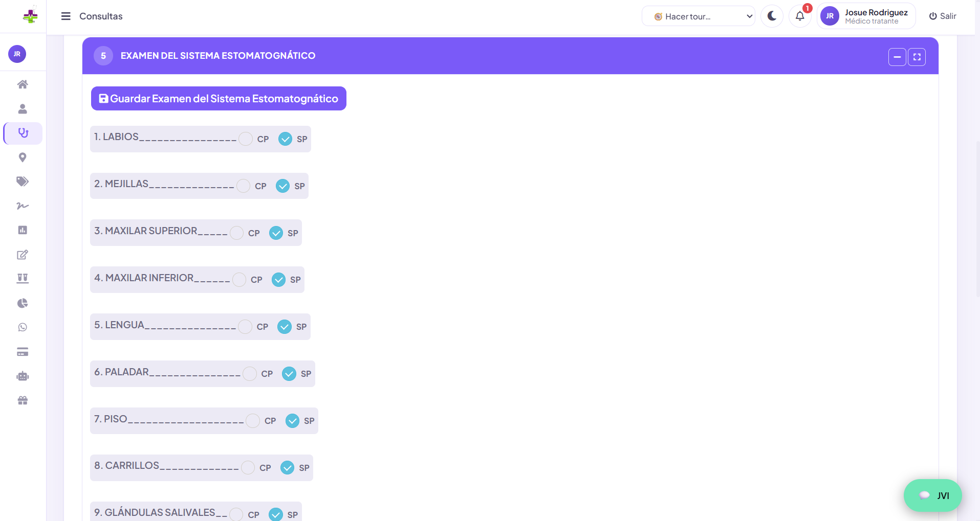Click Guardar Examen del Sistema Estomatognático button
The image size is (980, 521).
219,99
